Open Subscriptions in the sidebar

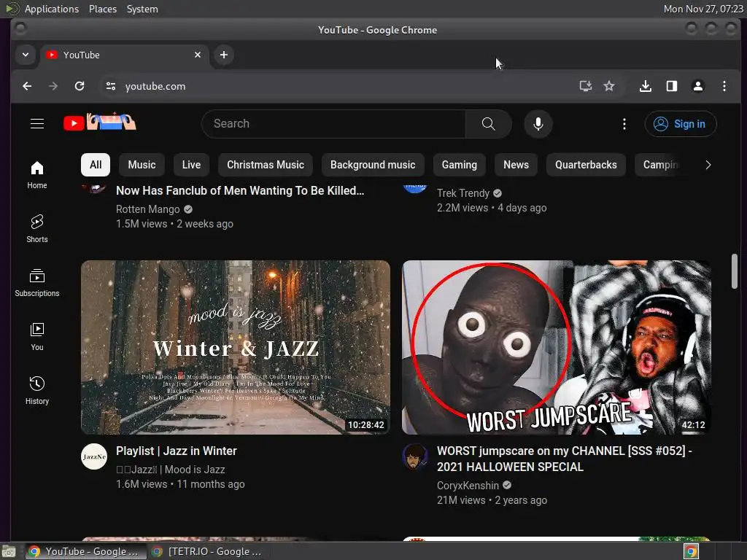[37, 283]
